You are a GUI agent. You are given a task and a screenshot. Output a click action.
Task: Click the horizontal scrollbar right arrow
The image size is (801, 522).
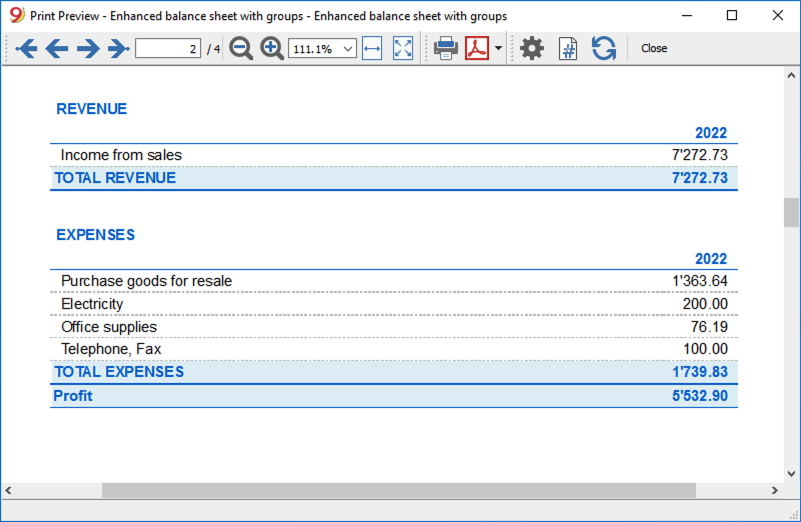tap(774, 490)
